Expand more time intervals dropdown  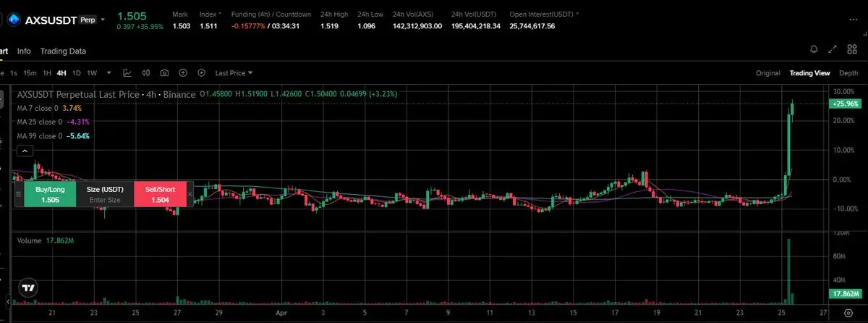point(109,72)
